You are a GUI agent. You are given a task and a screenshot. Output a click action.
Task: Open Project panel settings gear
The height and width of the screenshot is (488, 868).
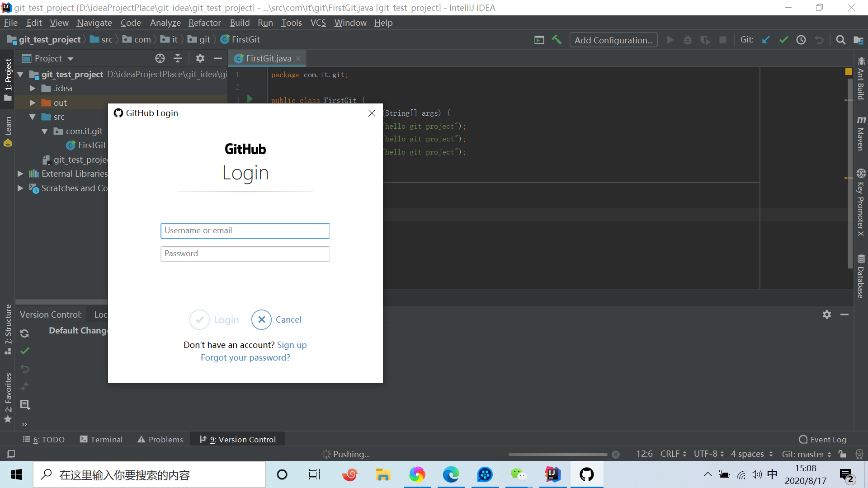pos(200,58)
